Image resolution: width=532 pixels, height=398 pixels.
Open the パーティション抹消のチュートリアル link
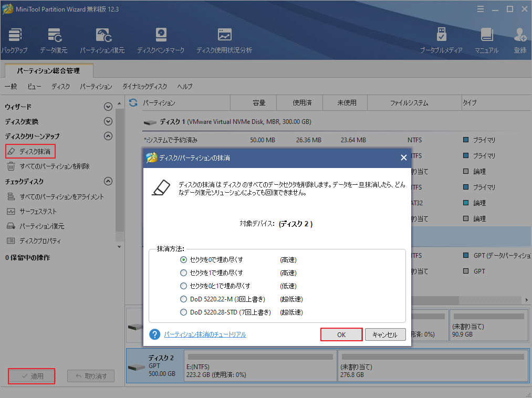click(205, 334)
